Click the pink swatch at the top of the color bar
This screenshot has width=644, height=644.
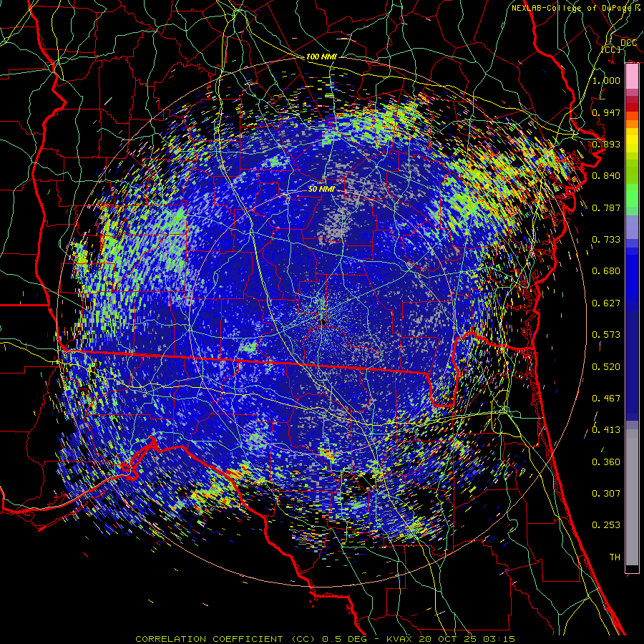pyautogui.click(x=632, y=77)
